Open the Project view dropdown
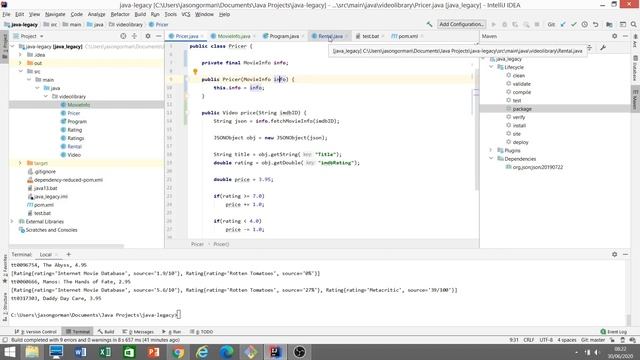 pos(29,36)
